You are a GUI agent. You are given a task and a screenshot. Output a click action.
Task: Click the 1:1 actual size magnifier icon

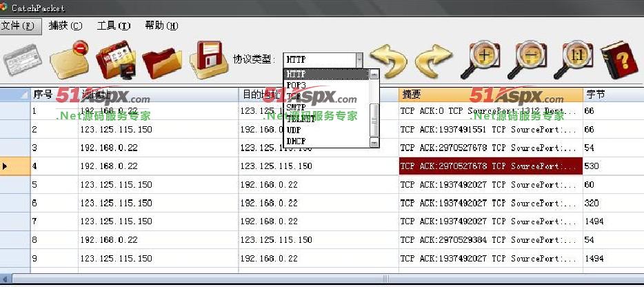point(574,59)
